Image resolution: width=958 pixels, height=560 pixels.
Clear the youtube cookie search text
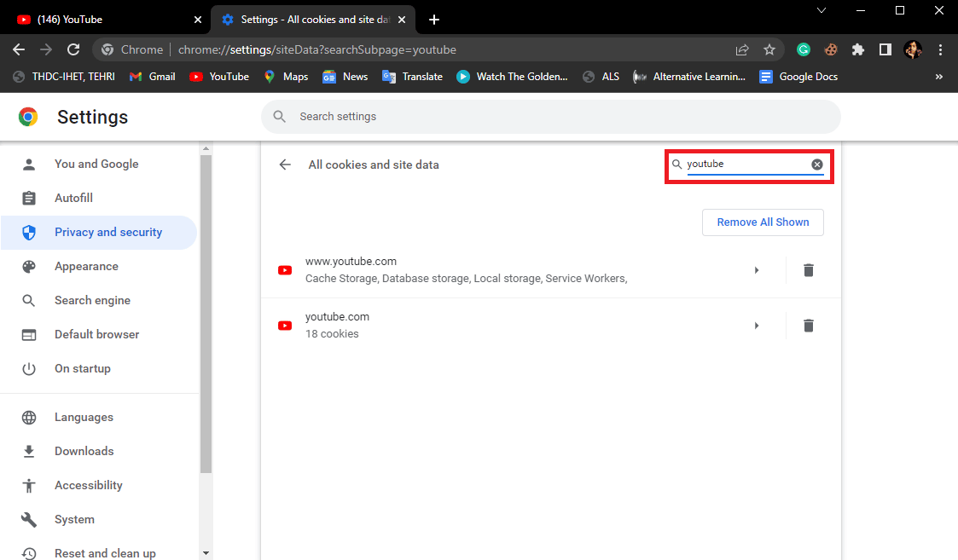click(817, 165)
